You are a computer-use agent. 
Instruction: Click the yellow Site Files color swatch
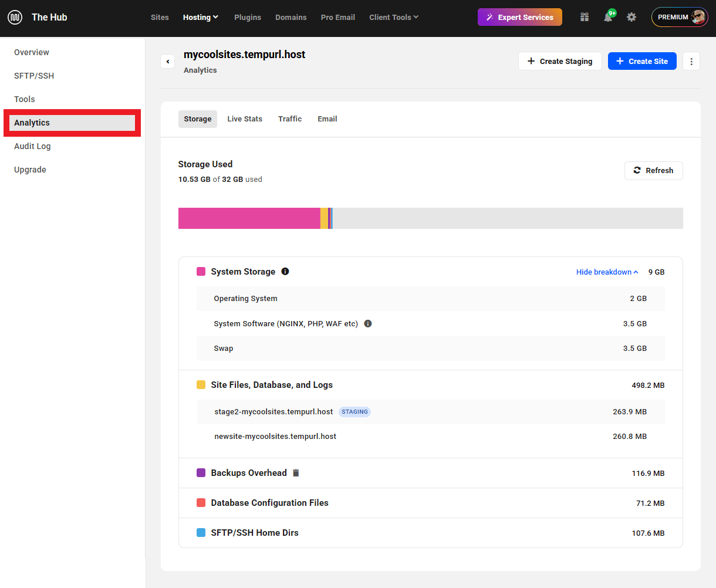click(201, 385)
